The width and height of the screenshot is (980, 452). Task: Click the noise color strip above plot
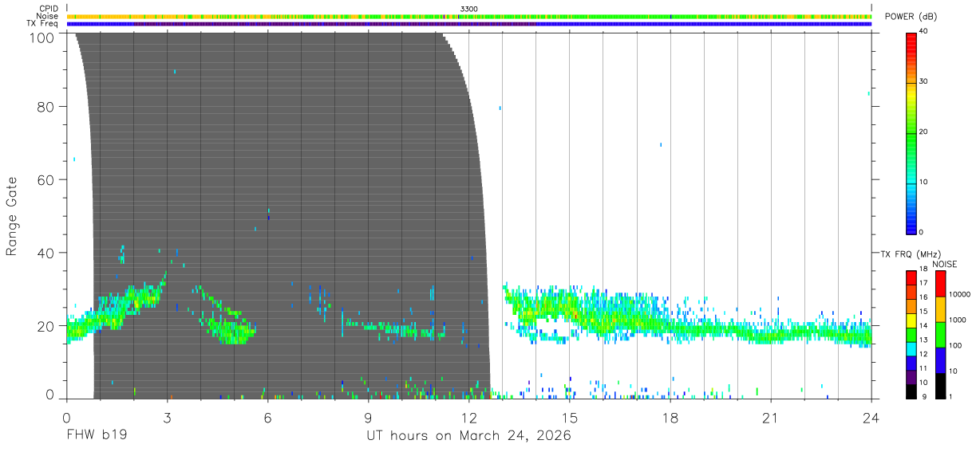pos(468,16)
